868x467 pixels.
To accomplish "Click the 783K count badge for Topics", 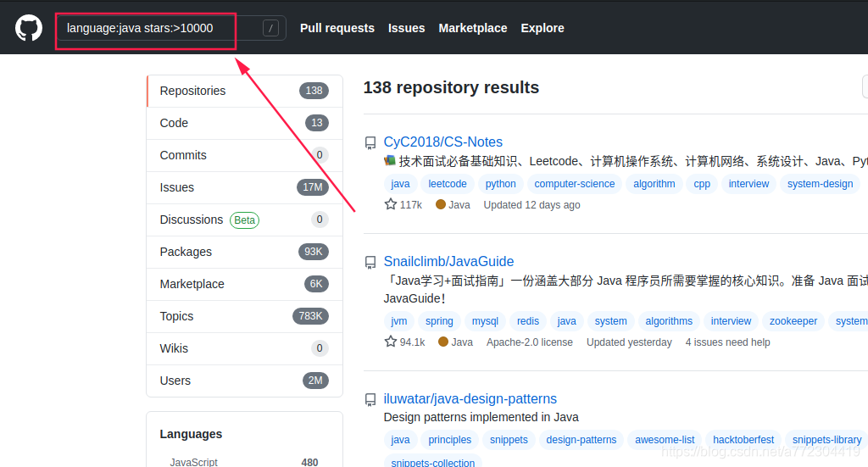I will 310,316.
